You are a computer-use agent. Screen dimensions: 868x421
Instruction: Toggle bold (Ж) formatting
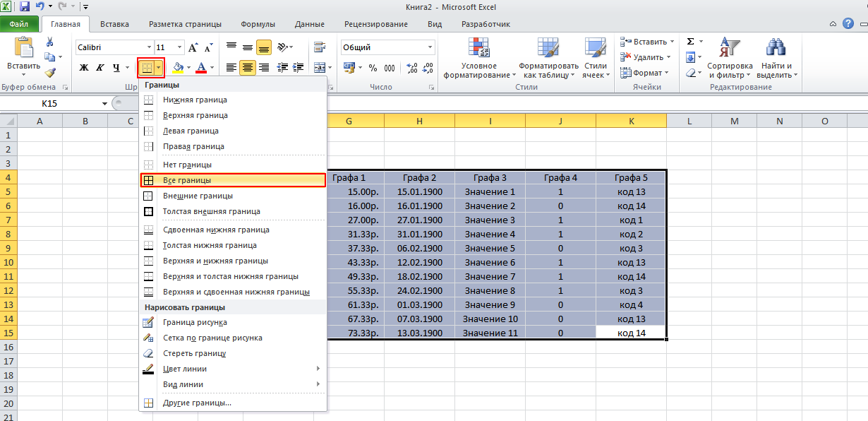(x=83, y=68)
